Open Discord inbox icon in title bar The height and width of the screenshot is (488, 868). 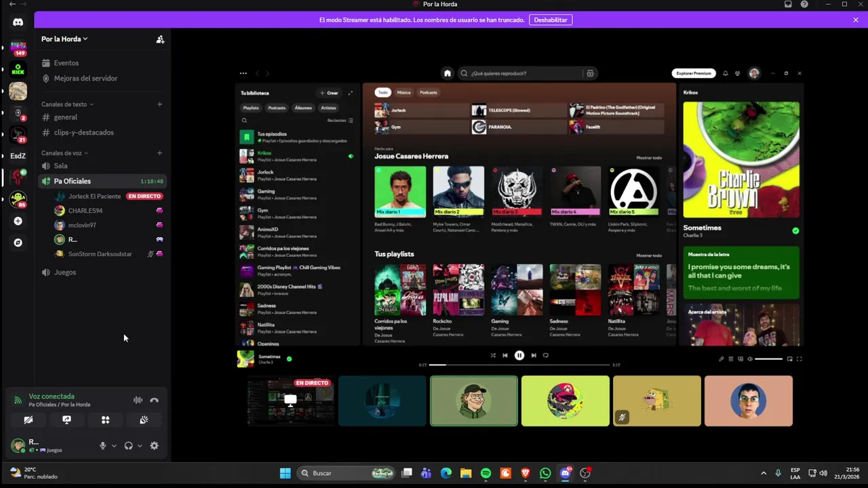point(788,4)
